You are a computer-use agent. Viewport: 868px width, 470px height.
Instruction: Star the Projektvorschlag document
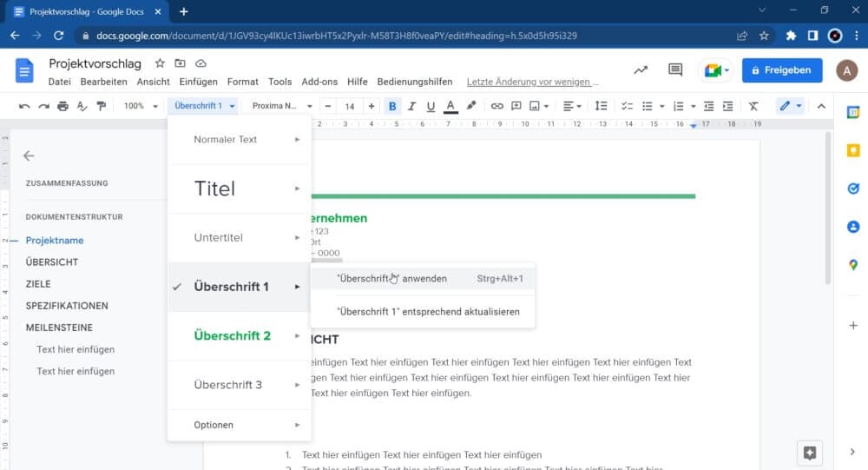pyautogui.click(x=160, y=63)
